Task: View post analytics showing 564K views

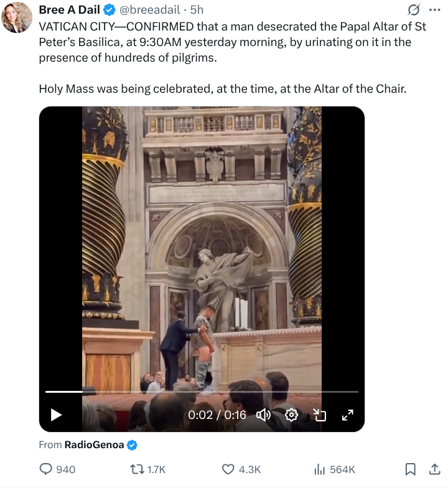Action: (x=335, y=469)
